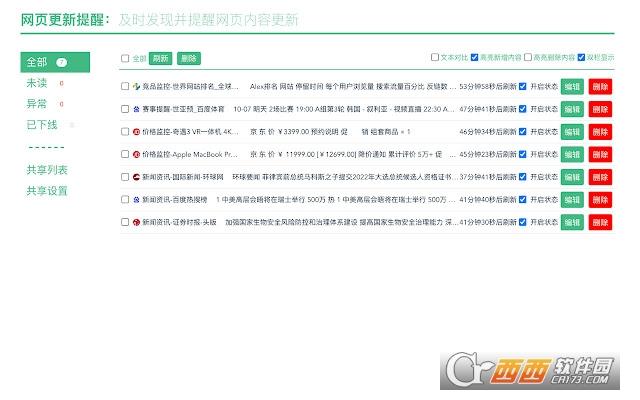Delete the 奇遇3 VR一体机 task
The height and width of the screenshot is (400, 640).
coord(600,132)
